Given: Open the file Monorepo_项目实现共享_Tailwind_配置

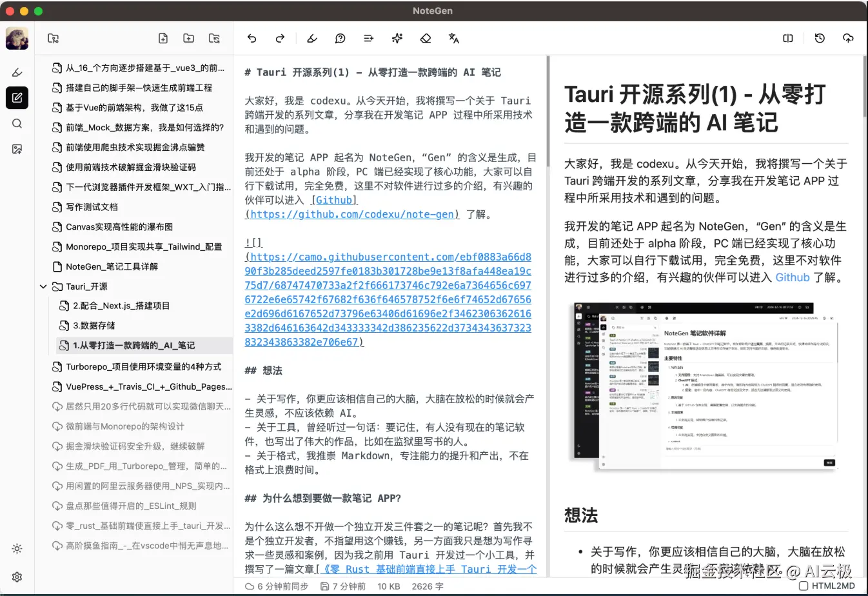Looking at the screenshot, I should click(144, 247).
